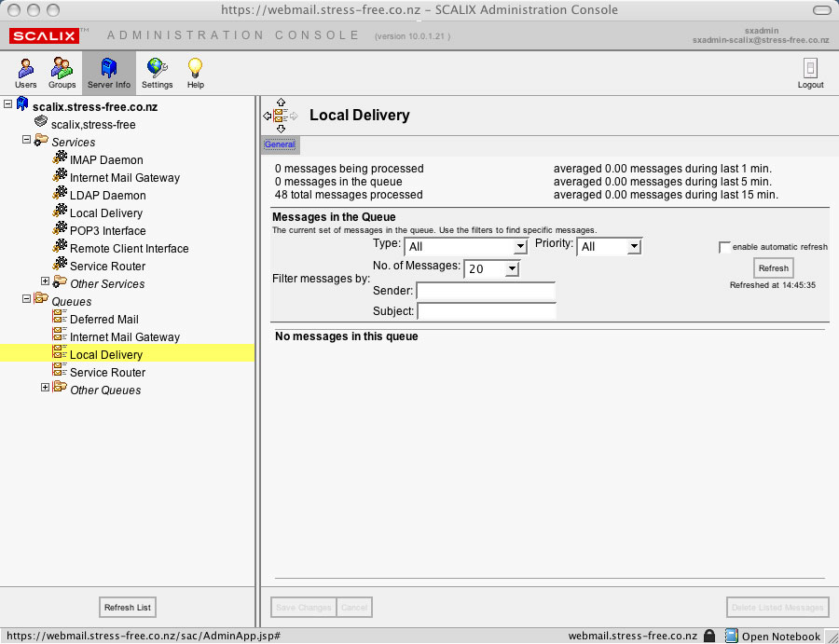This screenshot has height=644, width=839.
Task: Click the Logout icon
Action: click(x=811, y=68)
